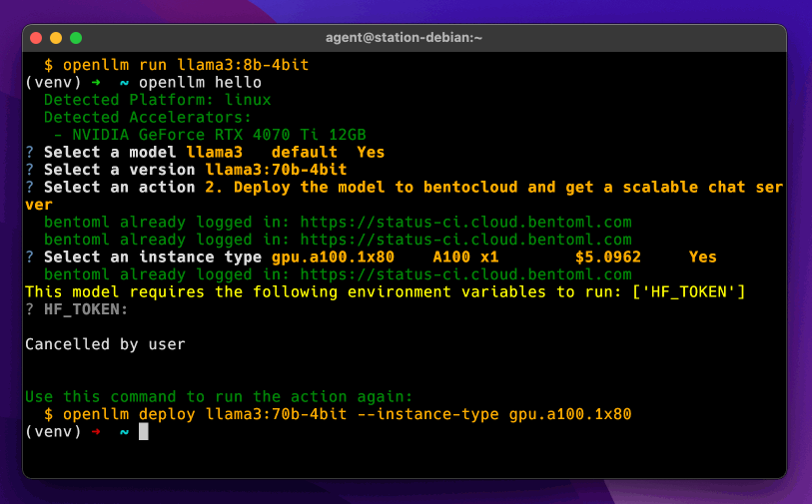Viewport: 812px width, 504px height.
Task: Click the red arrow in the last prompt
Action: (x=96, y=431)
